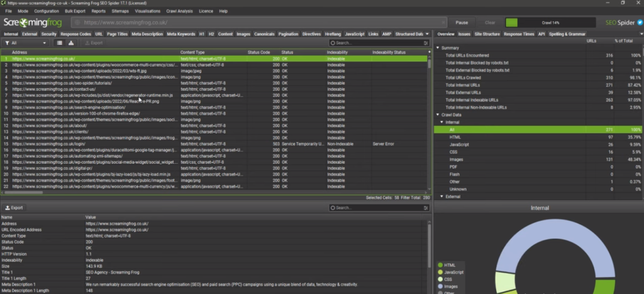The width and height of the screenshot is (644, 294).
Task: Expand the External tree node
Action: (442, 196)
